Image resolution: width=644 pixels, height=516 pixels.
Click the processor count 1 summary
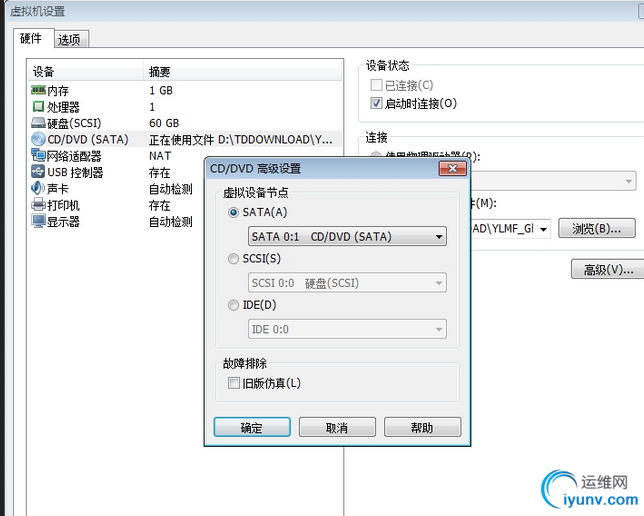pyautogui.click(x=152, y=107)
